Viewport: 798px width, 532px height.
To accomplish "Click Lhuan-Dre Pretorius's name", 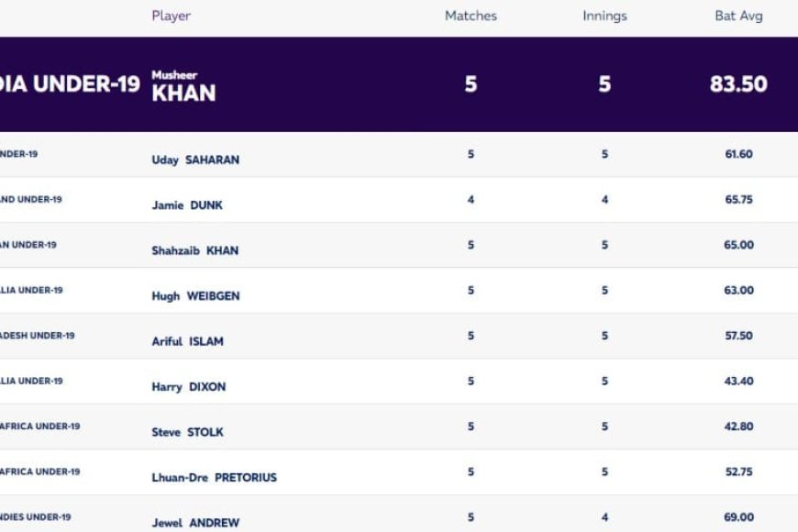I will point(215,478).
